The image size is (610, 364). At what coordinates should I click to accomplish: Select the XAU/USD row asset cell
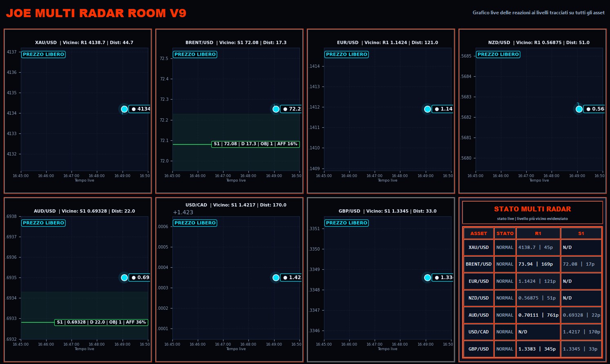478,247
